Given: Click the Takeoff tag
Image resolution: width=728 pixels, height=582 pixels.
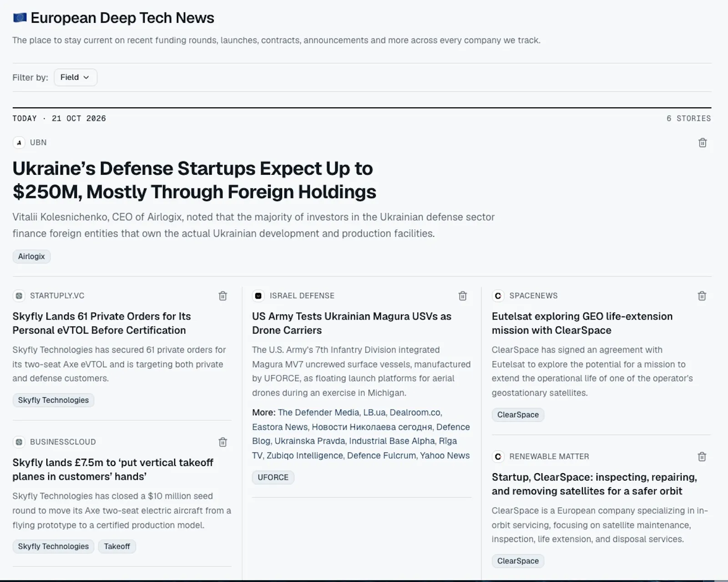Looking at the screenshot, I should [117, 546].
